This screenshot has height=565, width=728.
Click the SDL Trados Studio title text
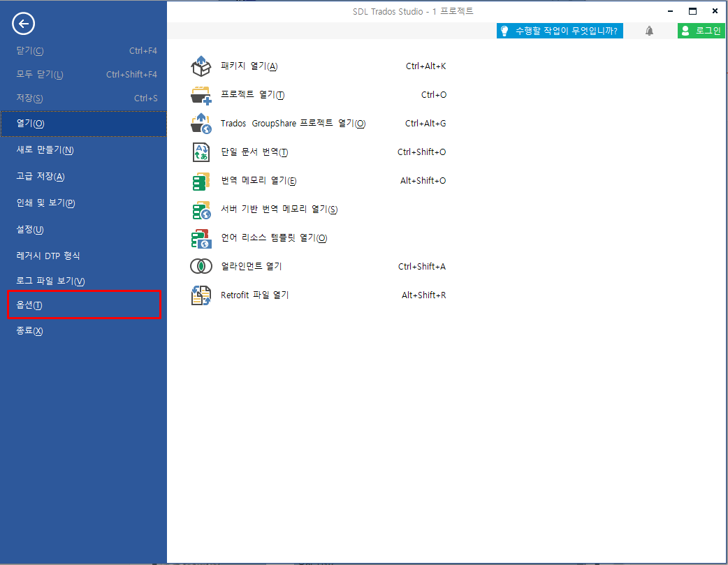pos(413,11)
